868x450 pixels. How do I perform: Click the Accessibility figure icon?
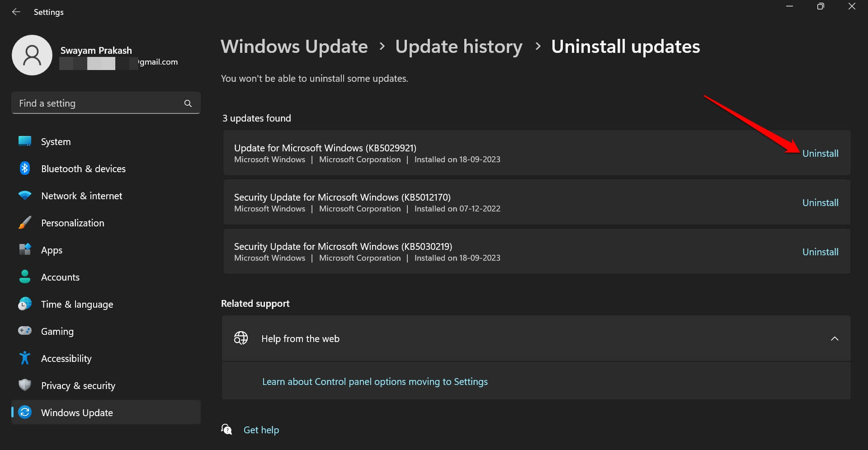(25, 358)
